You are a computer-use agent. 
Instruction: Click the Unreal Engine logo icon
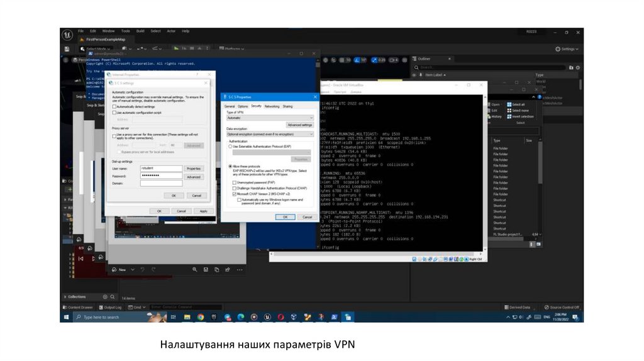tap(67, 35)
